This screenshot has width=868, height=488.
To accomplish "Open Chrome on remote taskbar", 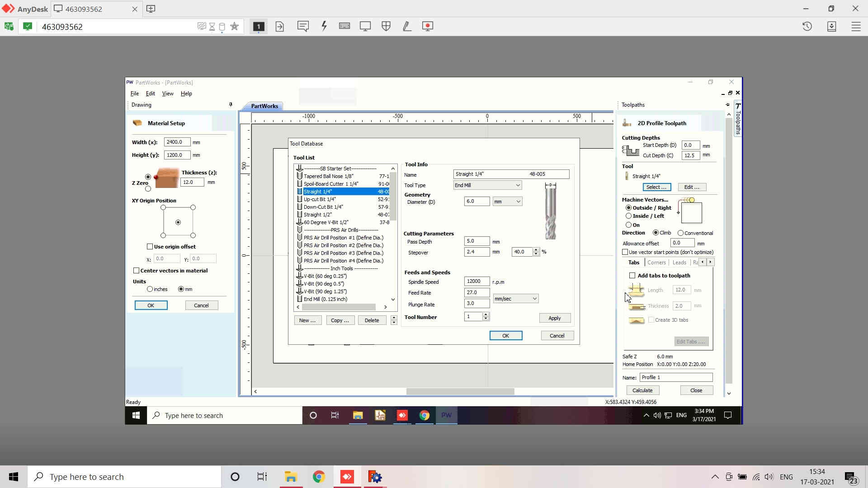I will tap(425, 415).
